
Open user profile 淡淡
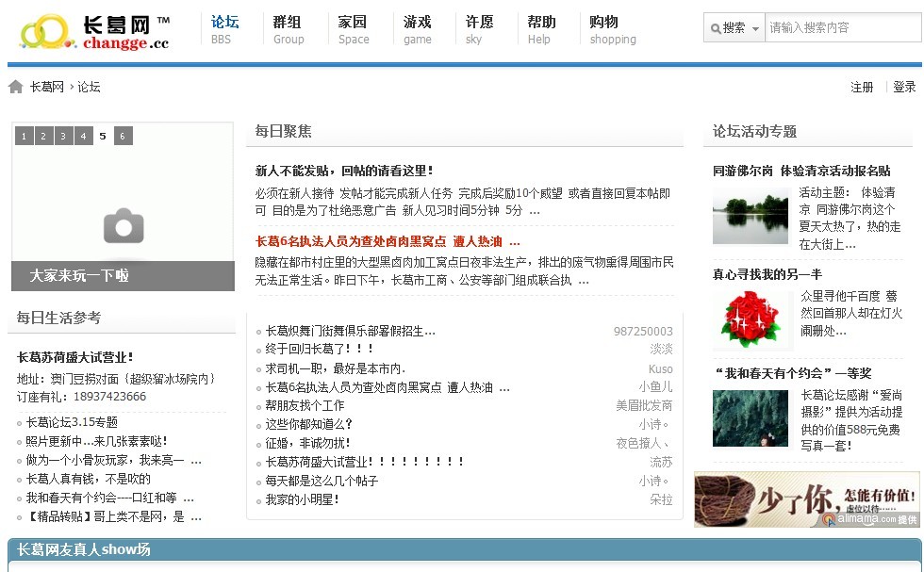coord(661,350)
